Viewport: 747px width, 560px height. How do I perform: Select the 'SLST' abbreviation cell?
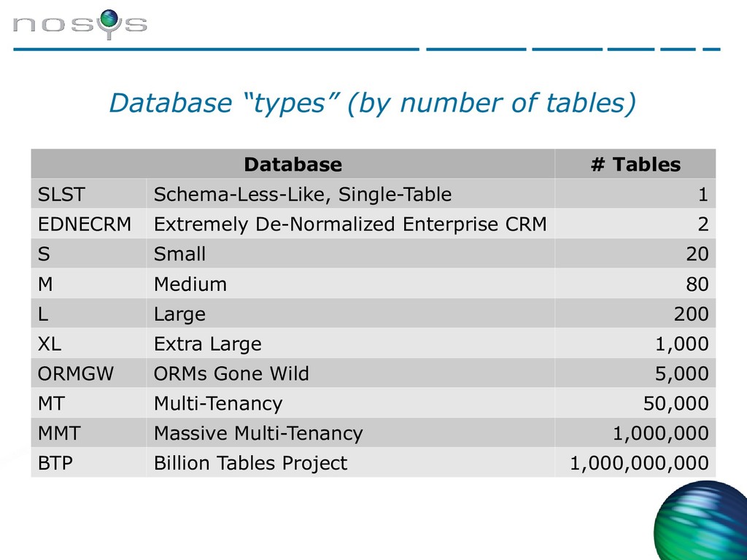click(88, 194)
